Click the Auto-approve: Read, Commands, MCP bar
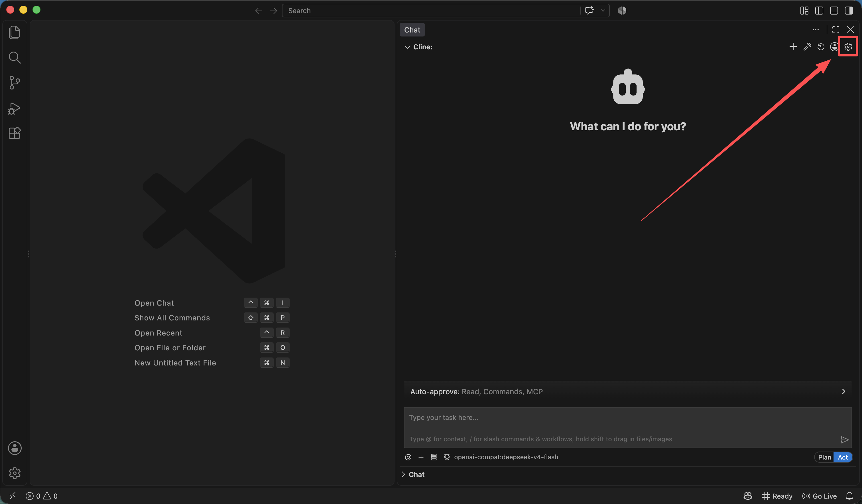 point(628,391)
